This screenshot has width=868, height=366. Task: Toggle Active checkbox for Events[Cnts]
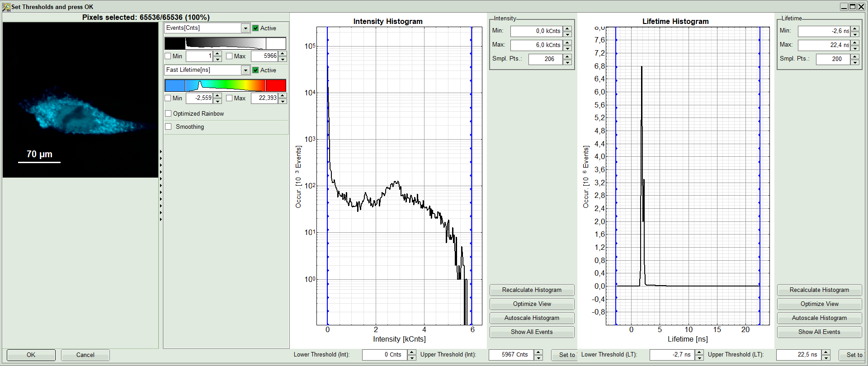coord(255,28)
